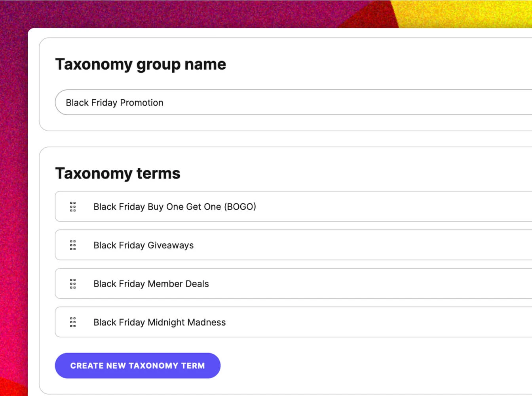532x396 pixels.
Task: Click the word Madness in the last term
Action: tap(206, 322)
